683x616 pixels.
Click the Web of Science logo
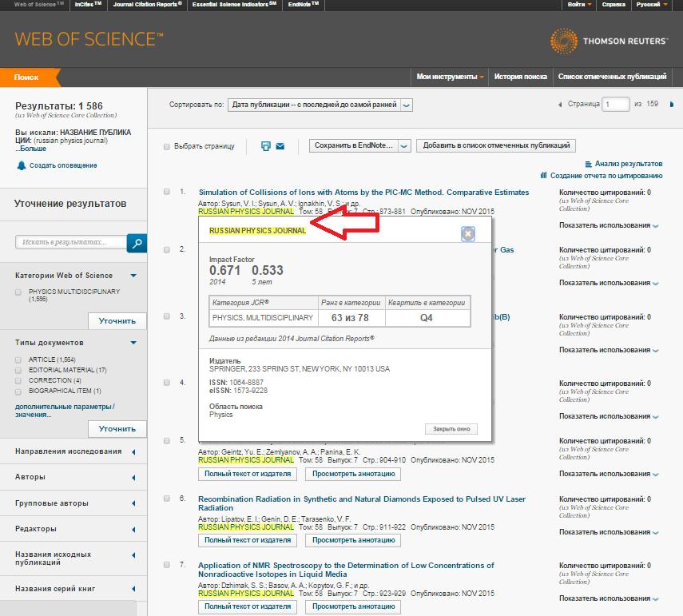click(89, 39)
